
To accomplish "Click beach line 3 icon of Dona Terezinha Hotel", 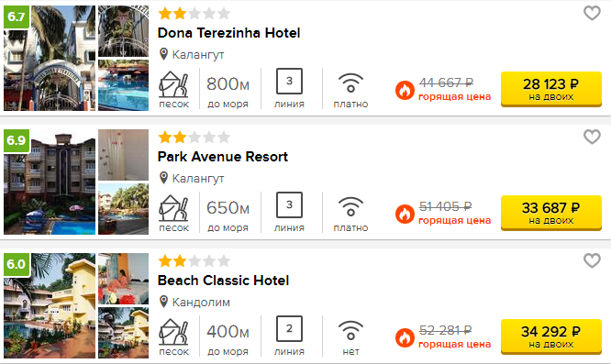I will point(289,81).
